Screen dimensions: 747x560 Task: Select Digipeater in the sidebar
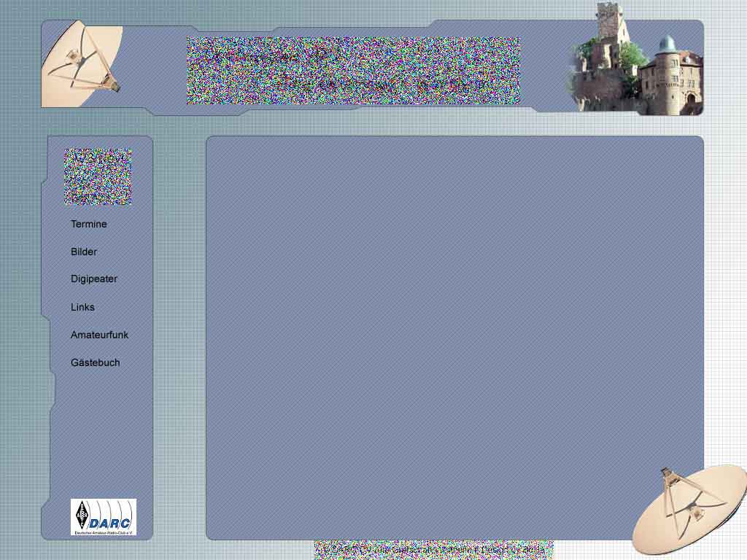click(x=94, y=279)
